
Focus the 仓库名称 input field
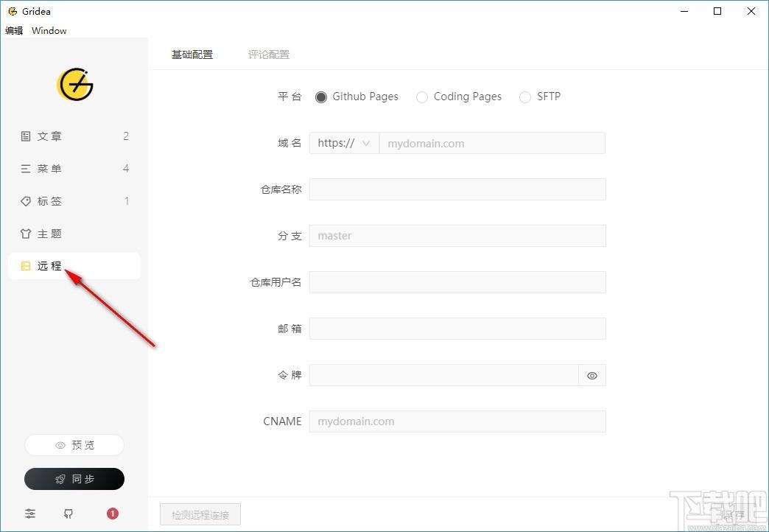(x=457, y=189)
